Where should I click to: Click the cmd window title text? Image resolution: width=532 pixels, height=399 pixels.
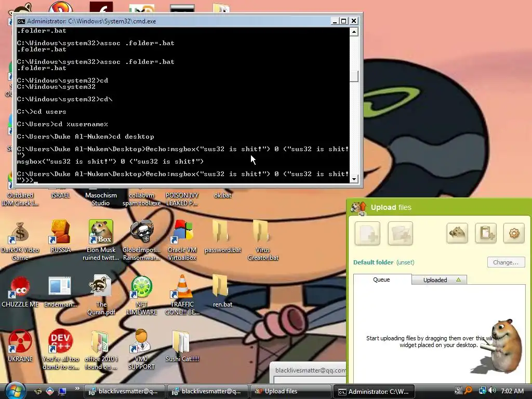91,21
